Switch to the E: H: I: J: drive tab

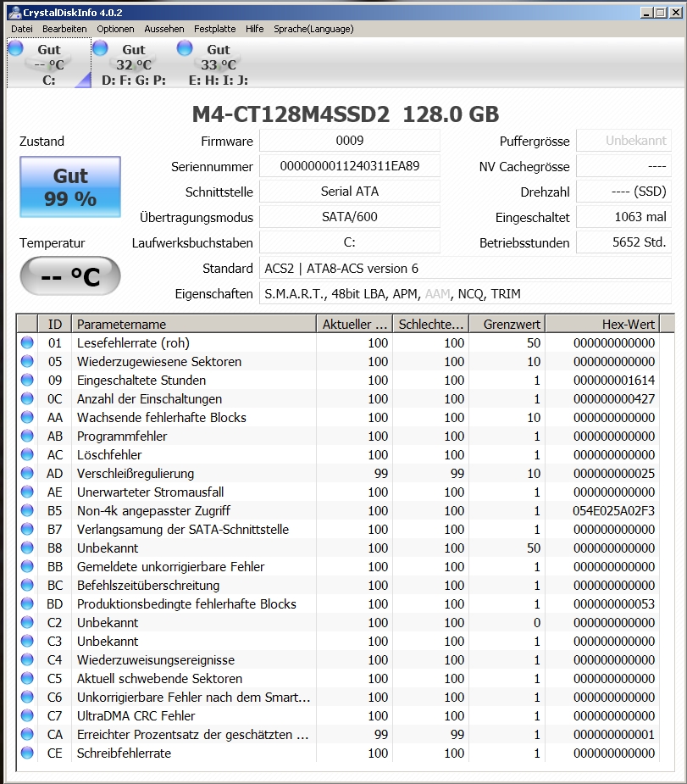[219, 64]
